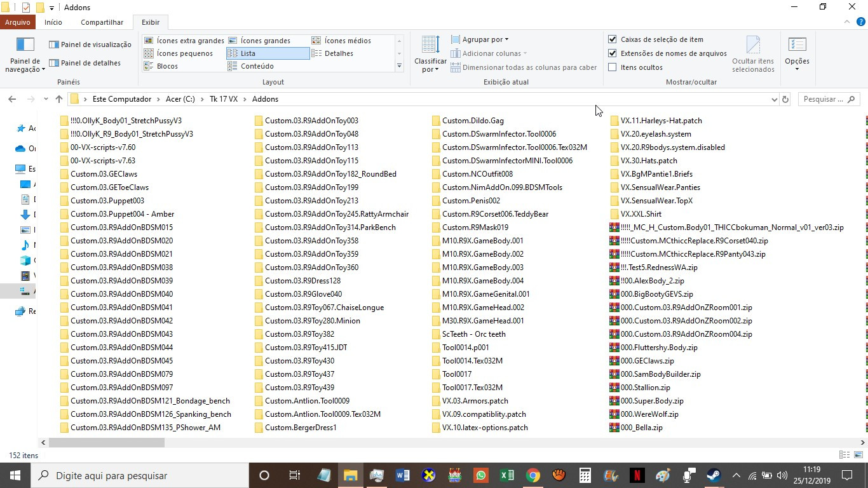Collapse the ribbon with the chevron
868x488 pixels.
(x=847, y=22)
